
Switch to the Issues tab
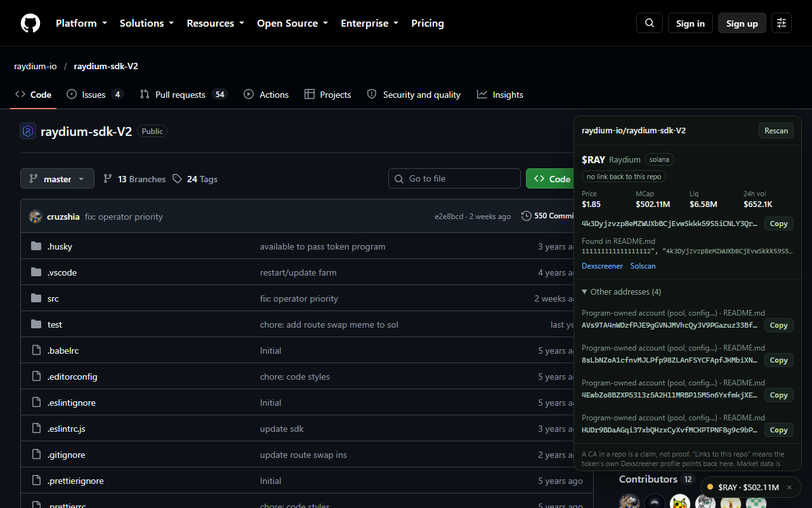pos(95,95)
